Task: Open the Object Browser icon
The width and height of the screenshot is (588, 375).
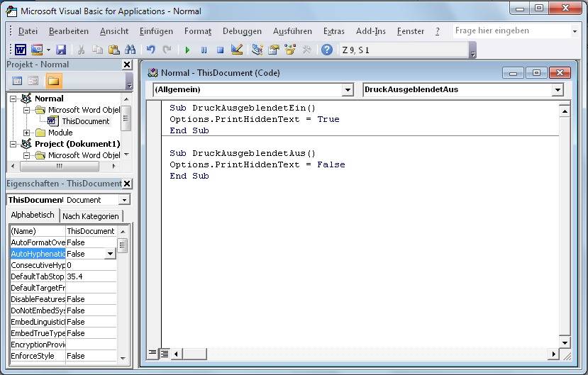Action: pos(290,50)
